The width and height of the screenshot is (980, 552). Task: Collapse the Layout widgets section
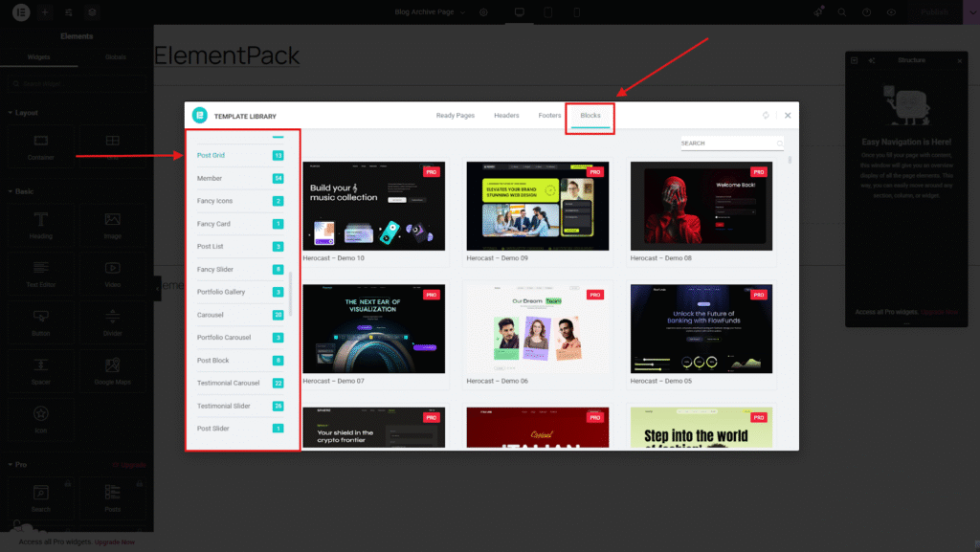pyautogui.click(x=23, y=113)
